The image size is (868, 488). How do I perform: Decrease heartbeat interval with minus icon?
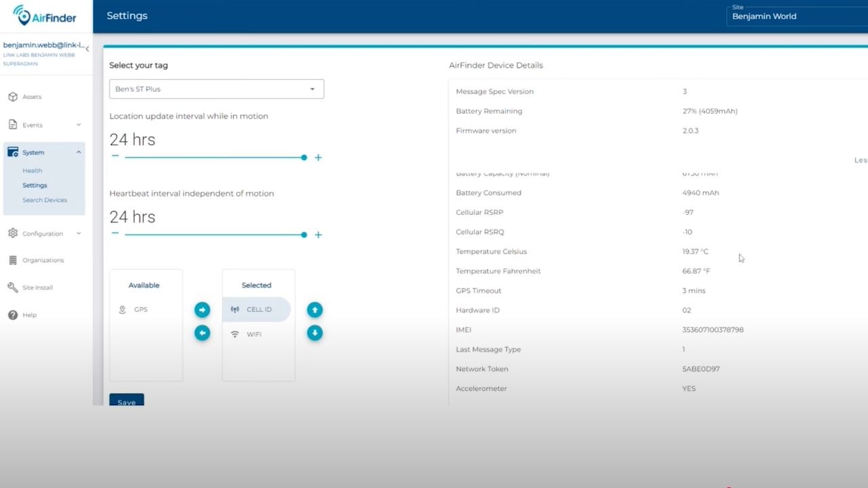point(115,233)
